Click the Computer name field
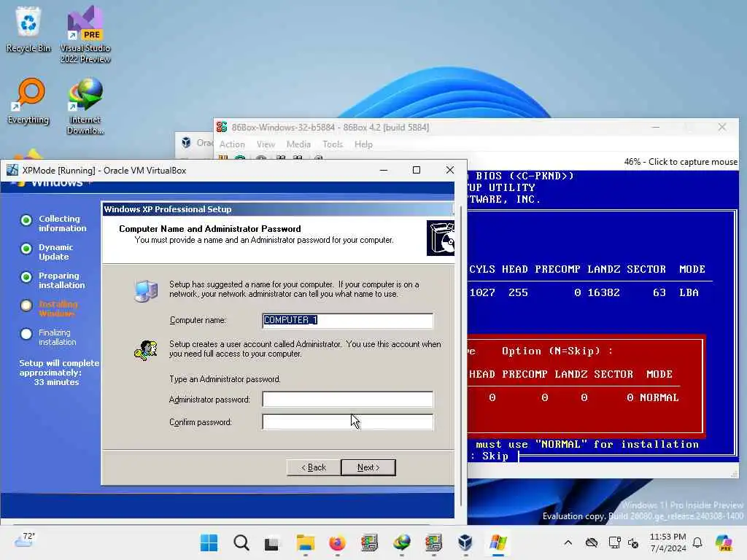 [x=348, y=321]
